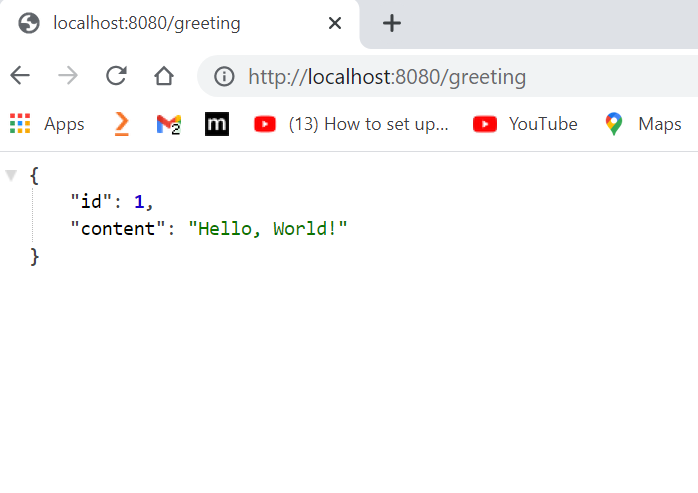Image resolution: width=698 pixels, height=493 pixels.
Task: Select the localhost:8080/greeting tab
Action: pyautogui.click(x=180, y=23)
